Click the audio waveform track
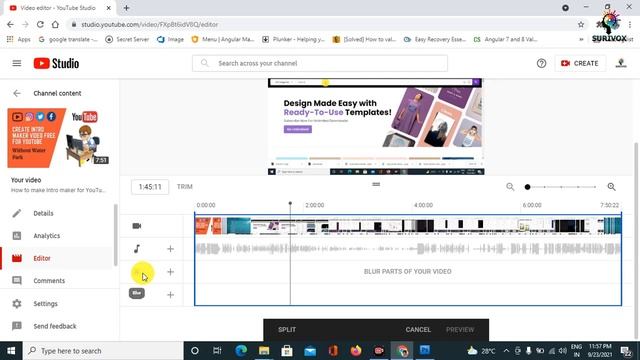This screenshot has width=640, height=360. (408, 249)
